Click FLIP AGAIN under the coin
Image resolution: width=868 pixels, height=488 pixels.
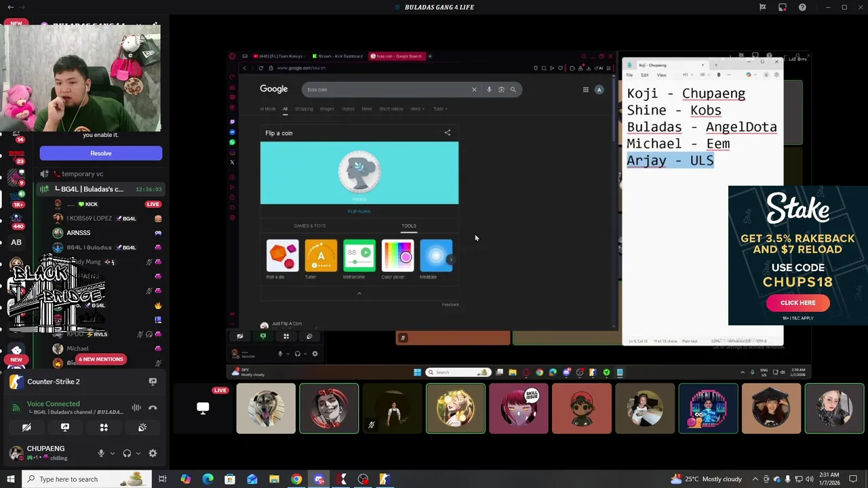coord(359,211)
